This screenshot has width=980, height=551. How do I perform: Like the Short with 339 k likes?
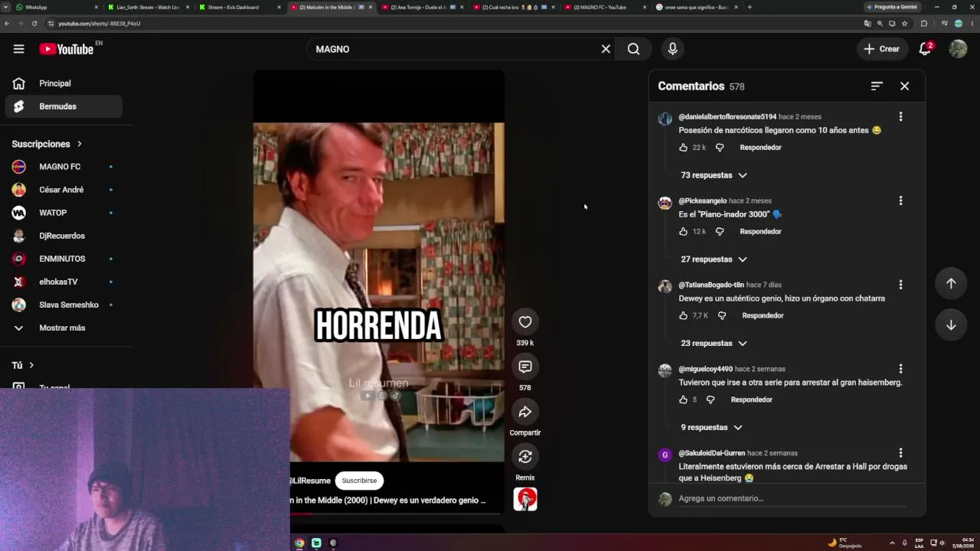(x=525, y=322)
